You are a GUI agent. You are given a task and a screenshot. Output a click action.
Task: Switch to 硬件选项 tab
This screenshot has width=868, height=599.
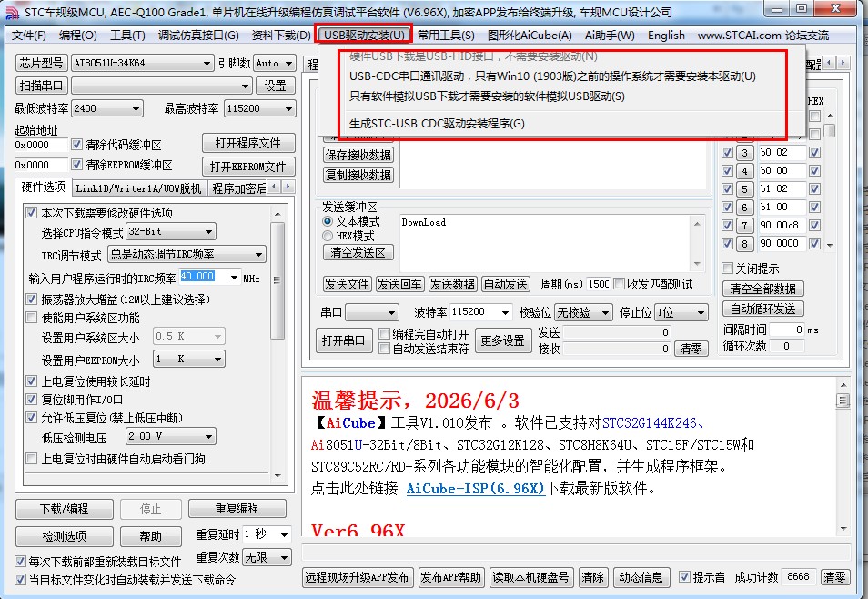(x=44, y=187)
